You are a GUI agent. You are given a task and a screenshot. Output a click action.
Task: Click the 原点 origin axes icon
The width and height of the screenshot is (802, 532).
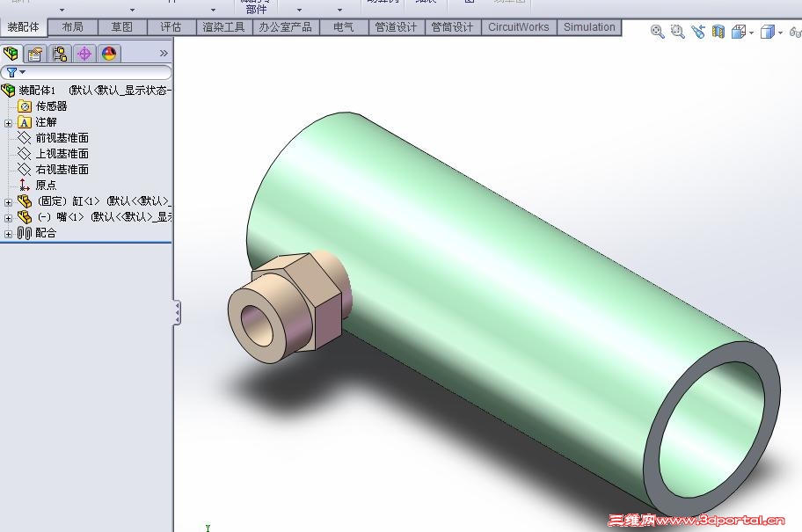[24, 185]
